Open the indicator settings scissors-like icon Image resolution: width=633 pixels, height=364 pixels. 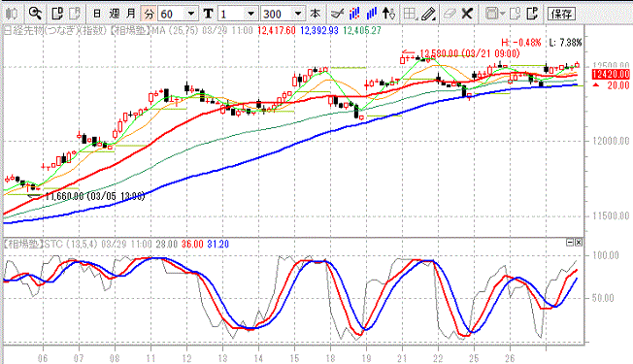[x=337, y=15]
